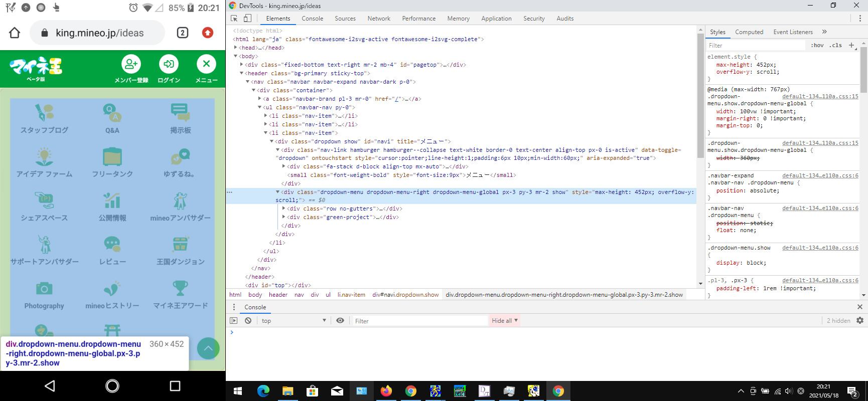The width and height of the screenshot is (868, 401).
Task: Show the console sidebar panel icon
Action: coord(234,321)
